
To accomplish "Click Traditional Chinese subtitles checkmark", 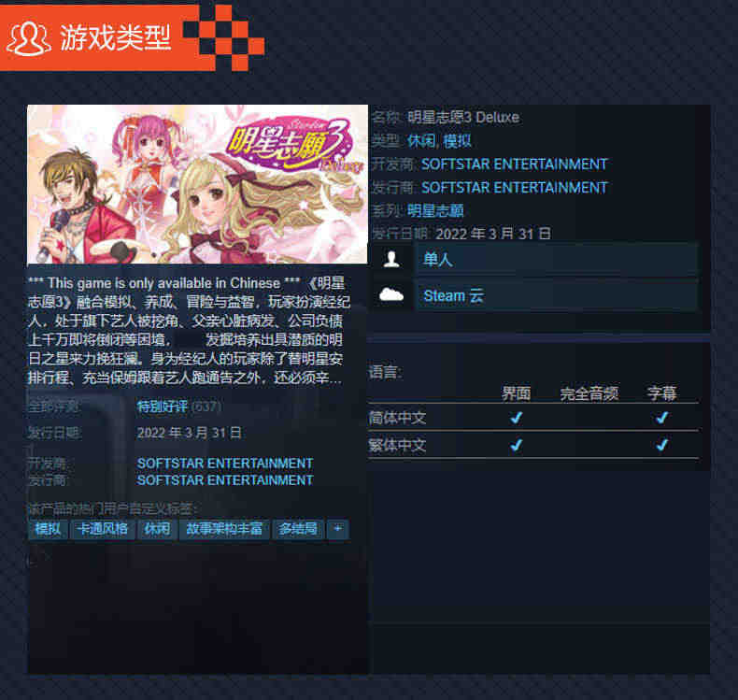I will pyautogui.click(x=662, y=445).
